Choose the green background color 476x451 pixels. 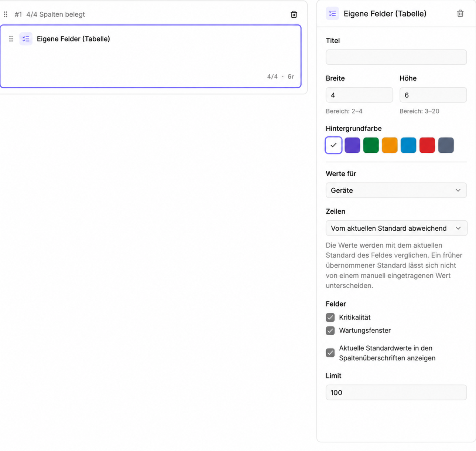coord(371,145)
